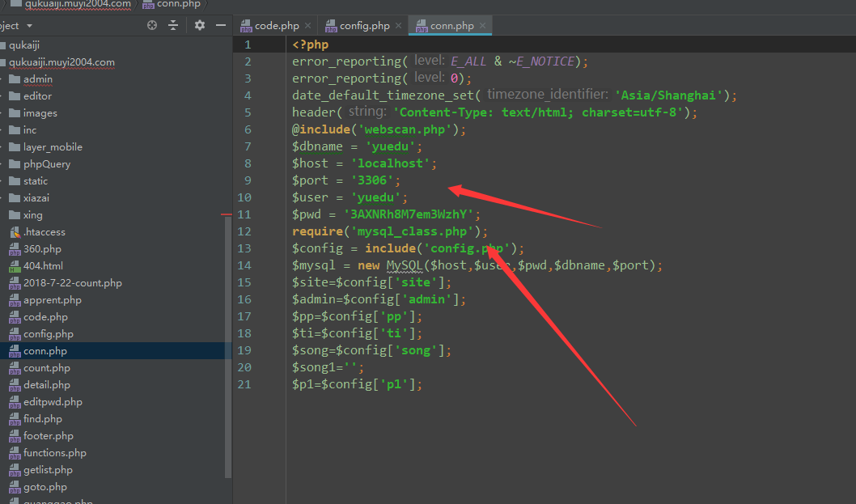Open the editor folder

[x=38, y=96]
